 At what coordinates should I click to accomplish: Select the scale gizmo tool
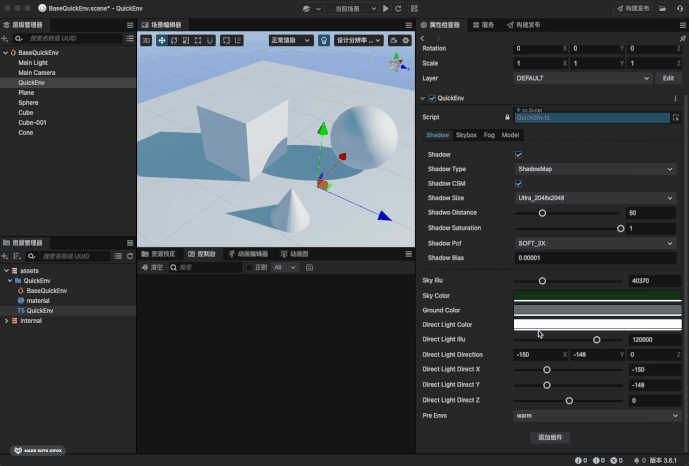(186, 40)
